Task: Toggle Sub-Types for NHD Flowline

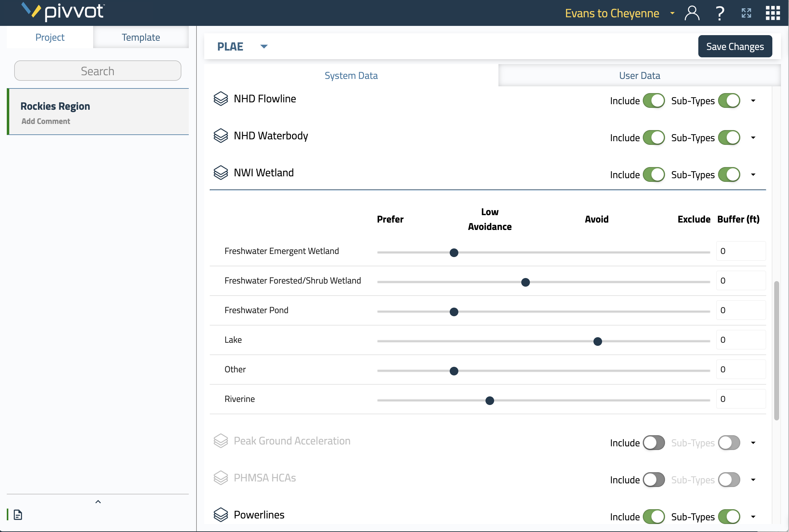Action: pos(729,101)
